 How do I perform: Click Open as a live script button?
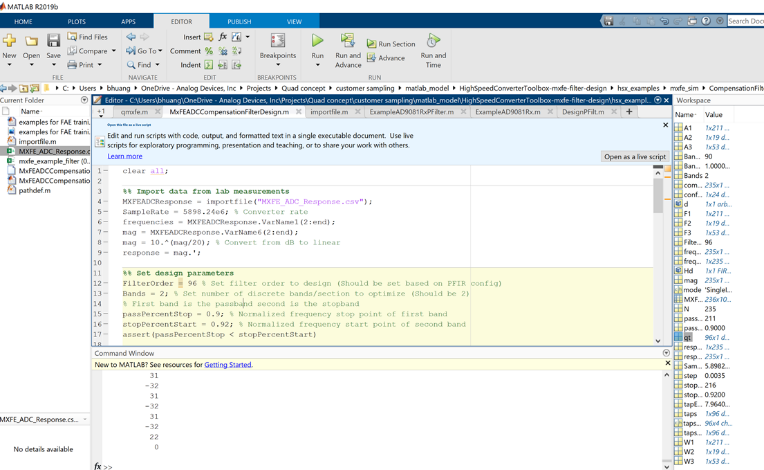[x=635, y=156]
